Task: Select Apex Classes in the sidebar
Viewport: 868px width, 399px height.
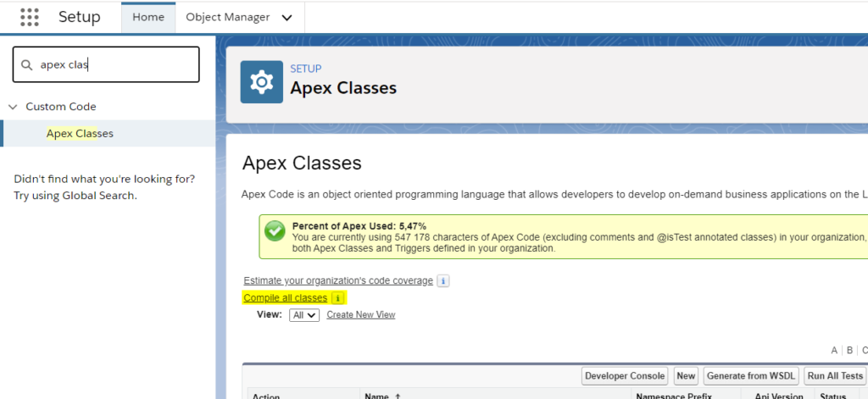Action: point(108,133)
